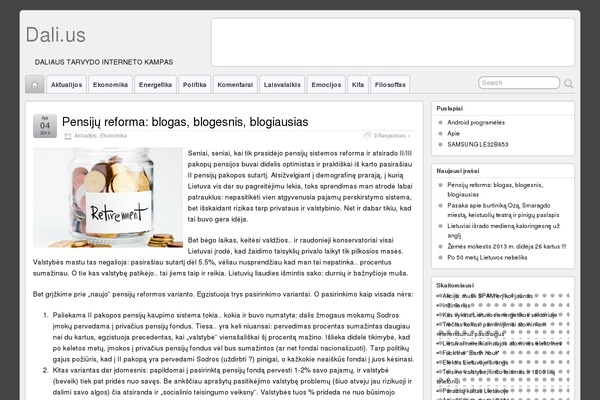Open the Android programėlės page link
Viewport: 600px width, 400px height.
(x=476, y=122)
